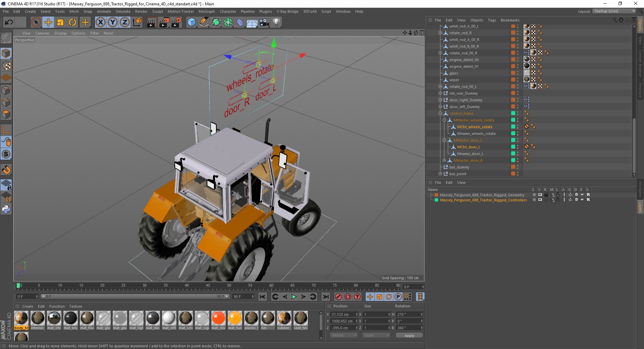
Task: Open viewport Cameras menu
Action: point(42,33)
